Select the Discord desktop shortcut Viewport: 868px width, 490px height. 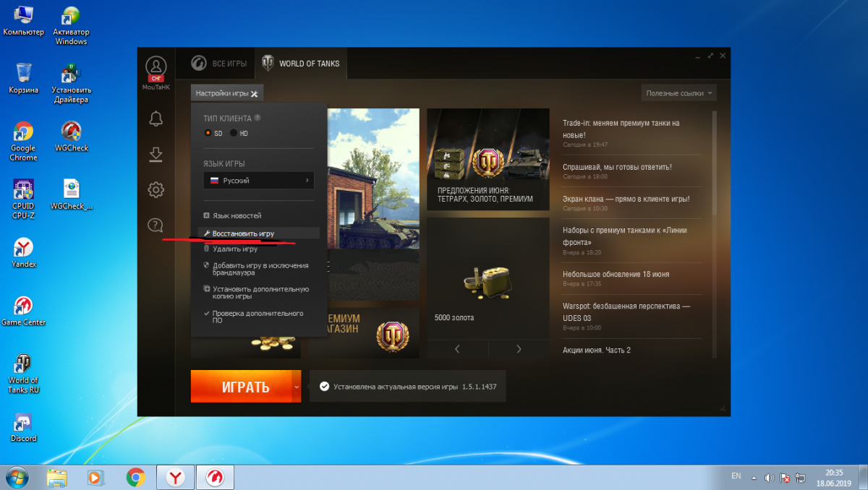click(23, 426)
